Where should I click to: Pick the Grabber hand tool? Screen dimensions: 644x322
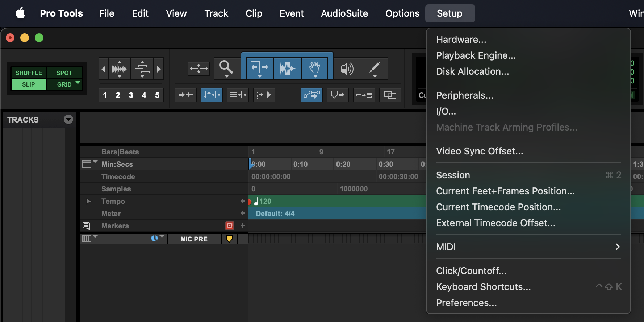315,68
